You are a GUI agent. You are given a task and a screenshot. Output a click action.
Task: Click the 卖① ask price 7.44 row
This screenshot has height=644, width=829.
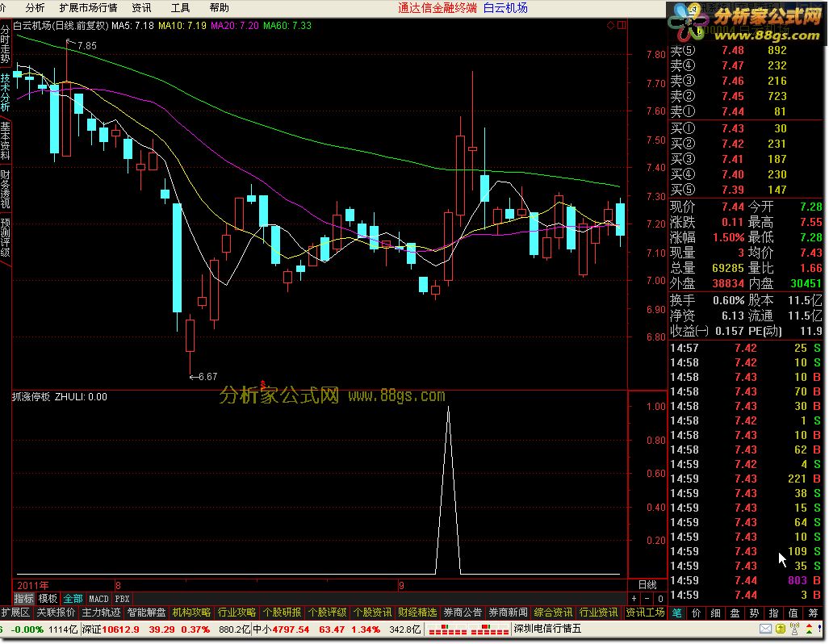click(x=747, y=111)
